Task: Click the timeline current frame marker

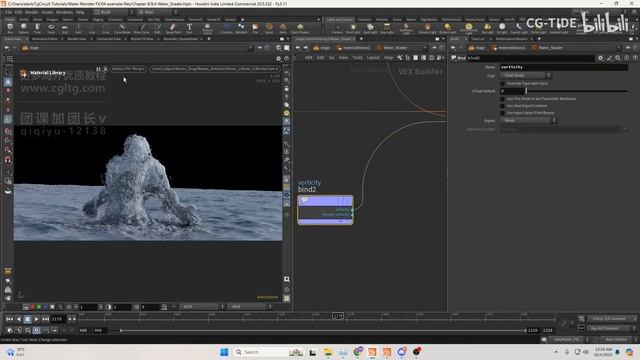Action: (338, 316)
